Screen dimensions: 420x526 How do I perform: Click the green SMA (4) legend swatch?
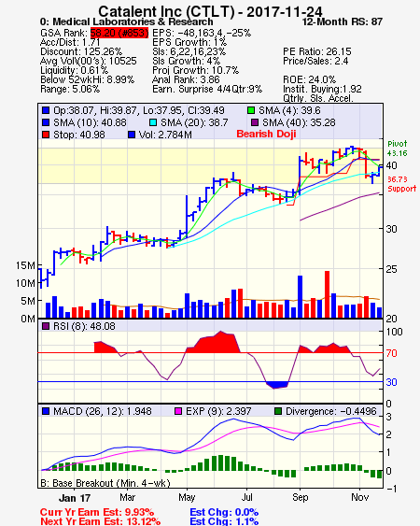[251, 110]
